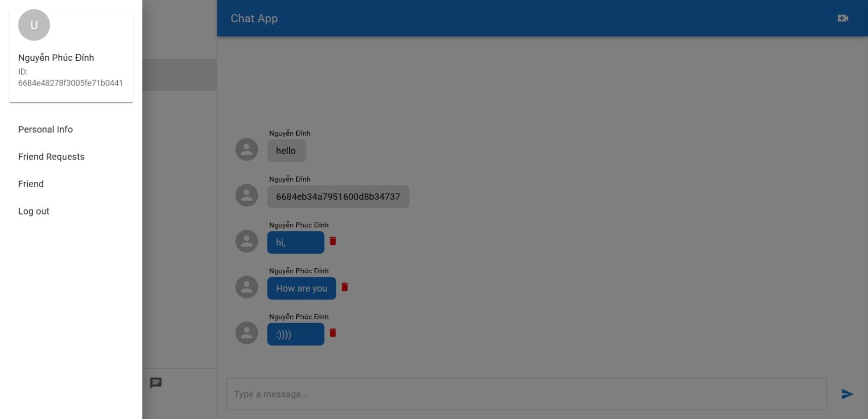Delete the ":))))" message with trash icon

pos(333,333)
